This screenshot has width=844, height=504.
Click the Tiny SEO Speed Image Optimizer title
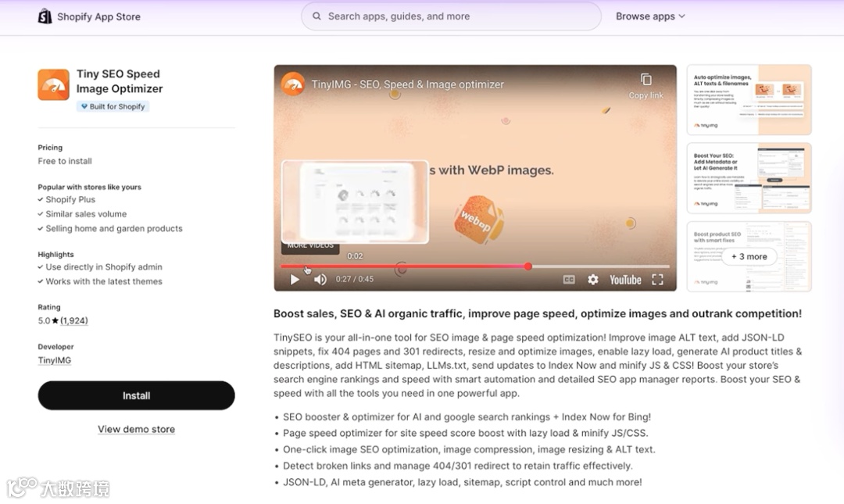(x=120, y=81)
